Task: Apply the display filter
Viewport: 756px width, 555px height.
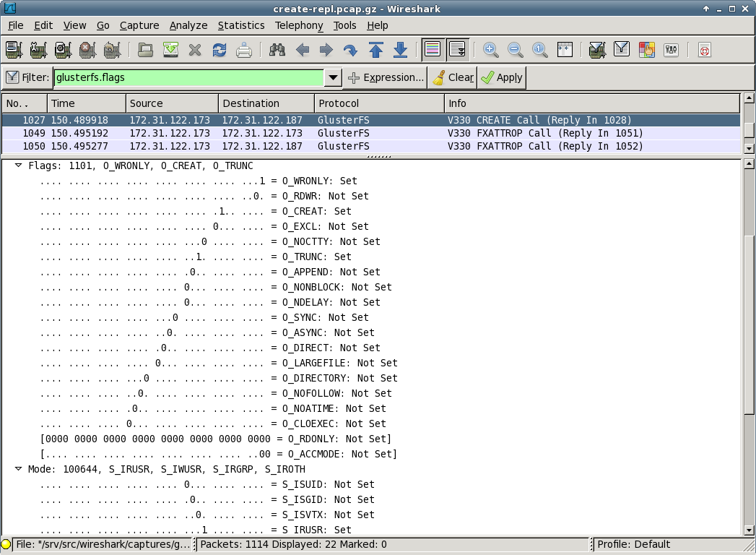Action: click(502, 78)
